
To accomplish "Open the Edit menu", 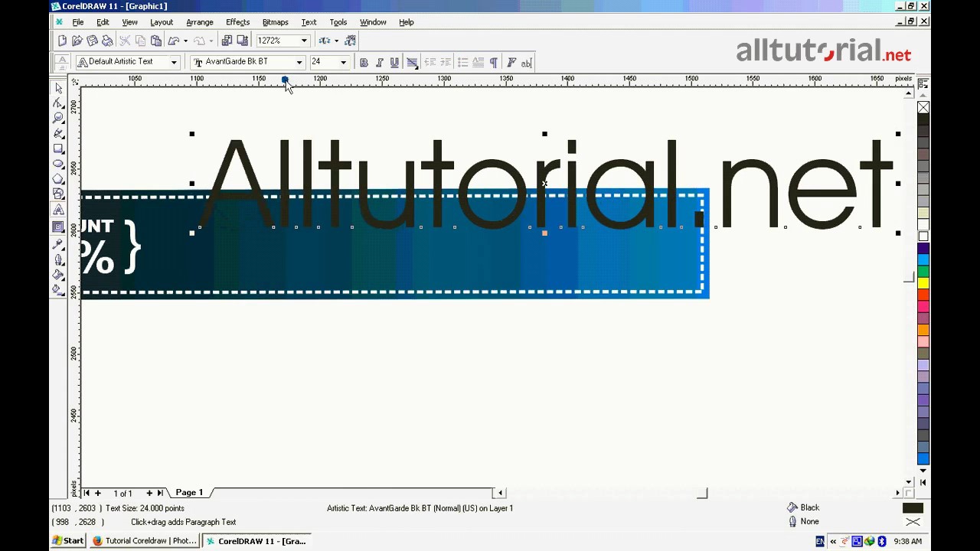I will [103, 22].
